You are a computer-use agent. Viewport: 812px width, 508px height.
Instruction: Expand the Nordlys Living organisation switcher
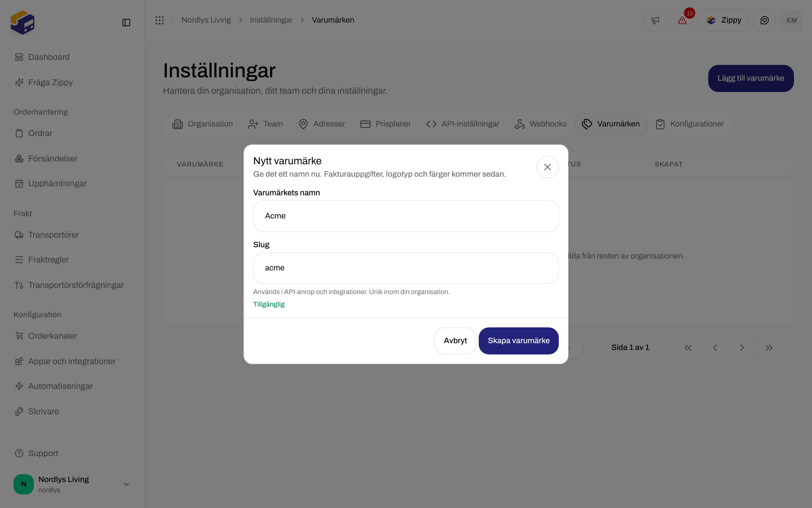[x=72, y=484]
